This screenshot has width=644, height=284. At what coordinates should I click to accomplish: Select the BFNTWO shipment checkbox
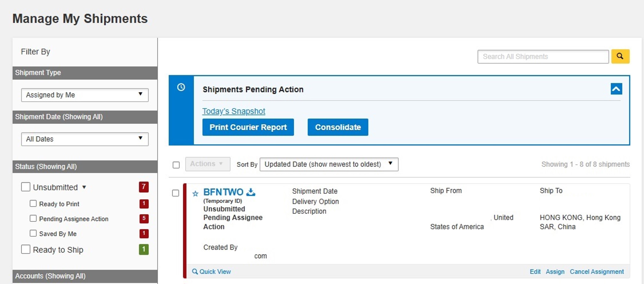click(x=176, y=193)
